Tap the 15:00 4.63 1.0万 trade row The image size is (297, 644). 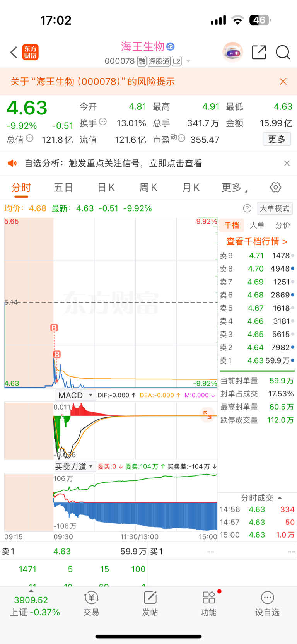tap(257, 535)
